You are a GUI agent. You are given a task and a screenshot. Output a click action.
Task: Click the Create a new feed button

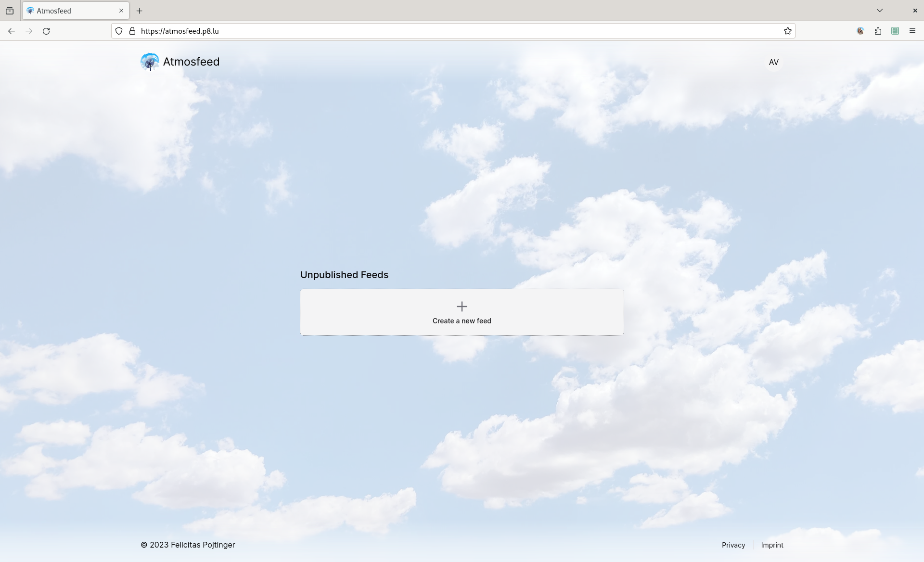462,312
